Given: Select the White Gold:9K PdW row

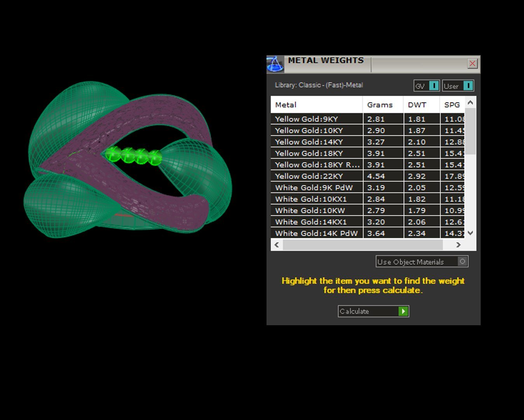Looking at the screenshot, I should pos(368,187).
